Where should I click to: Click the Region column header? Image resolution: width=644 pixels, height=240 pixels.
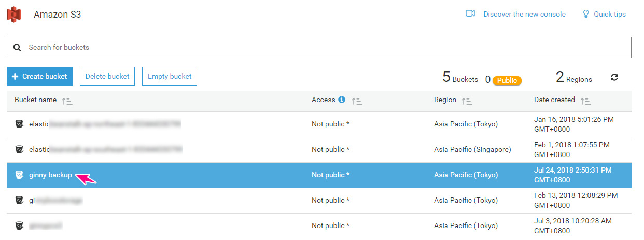pyautogui.click(x=445, y=100)
